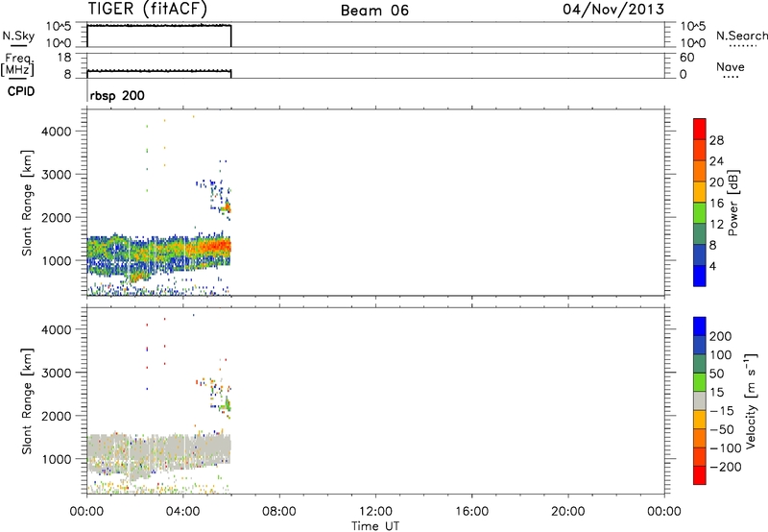
Task: Click the N.Search legend label
Action: [x=741, y=36]
